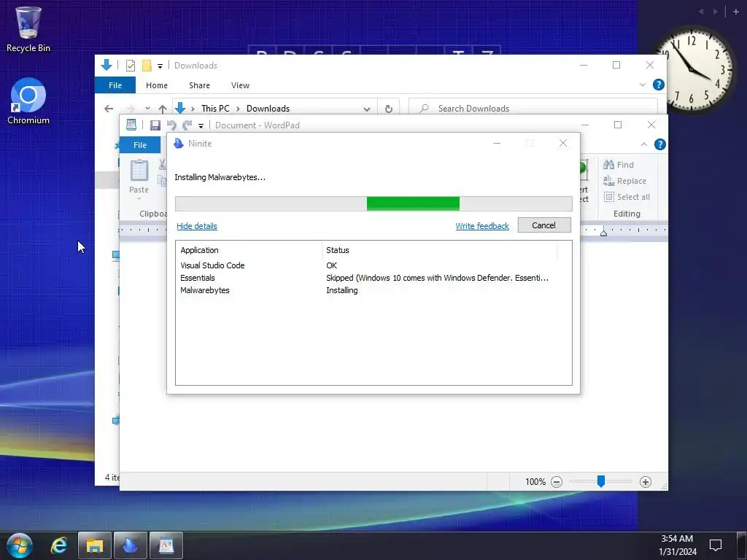Open WordPad help with the question mark icon

point(659,144)
